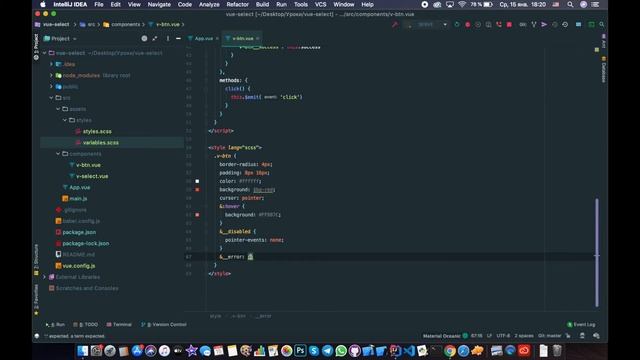Expand External Libraries node
Viewport: 640px width, 360px height.
point(44,277)
